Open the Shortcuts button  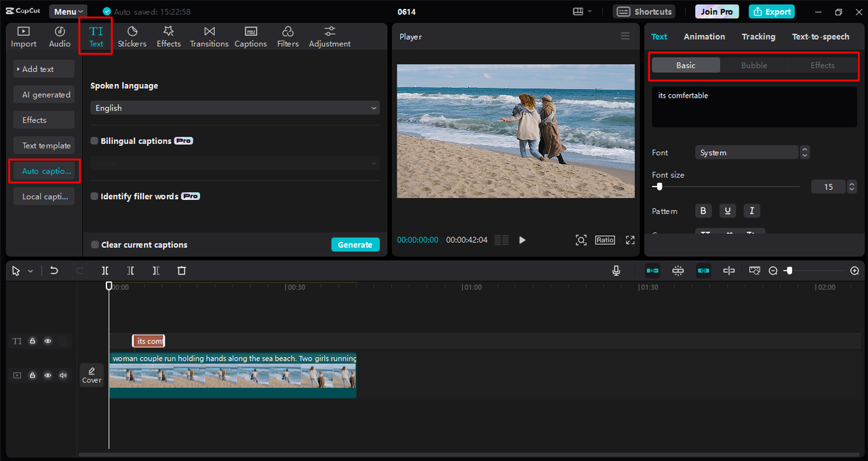tap(645, 12)
